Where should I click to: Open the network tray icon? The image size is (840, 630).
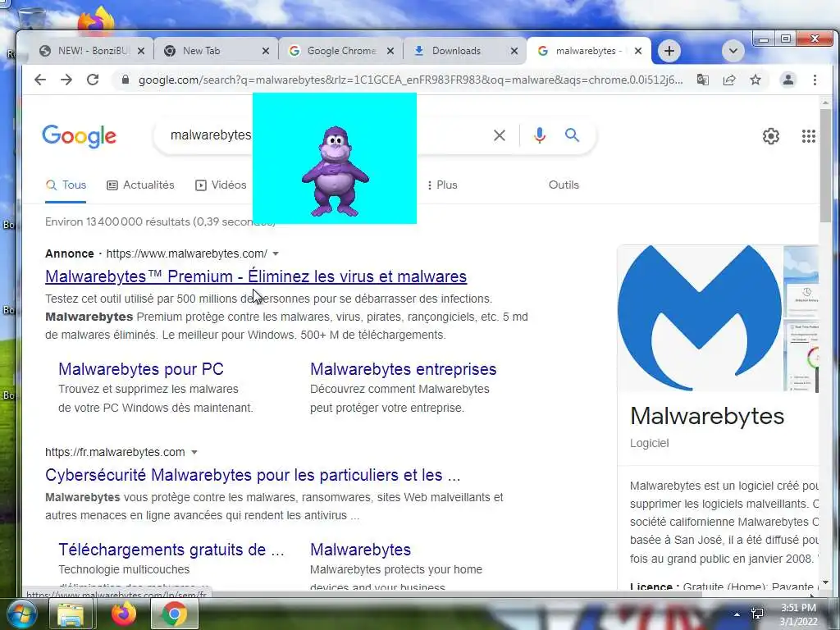coord(757,614)
